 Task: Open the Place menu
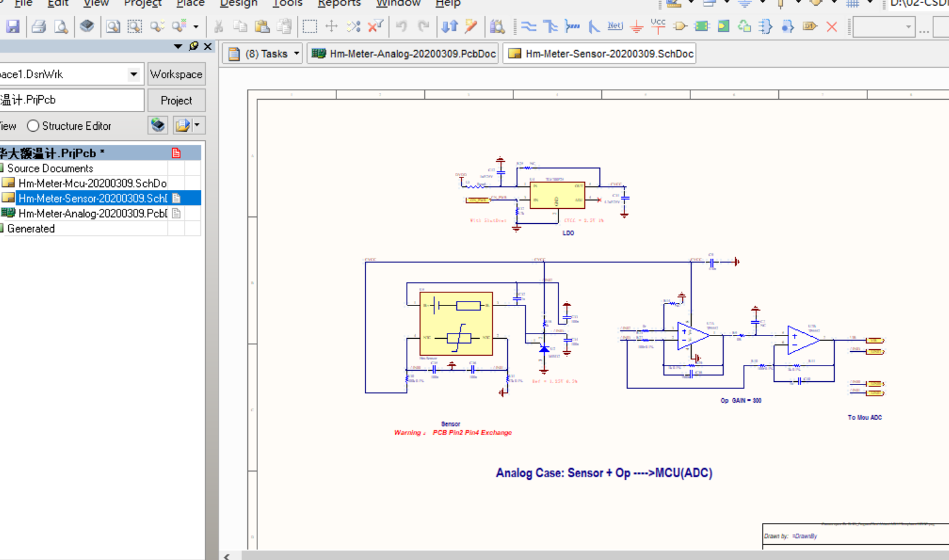[x=190, y=3]
